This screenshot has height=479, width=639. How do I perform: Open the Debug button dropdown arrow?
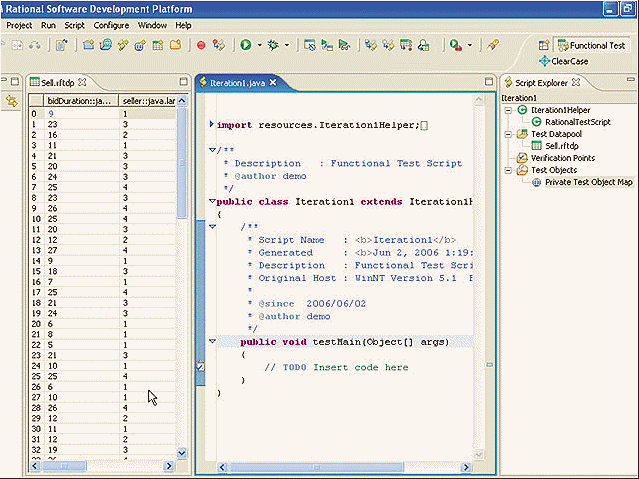(x=287, y=45)
